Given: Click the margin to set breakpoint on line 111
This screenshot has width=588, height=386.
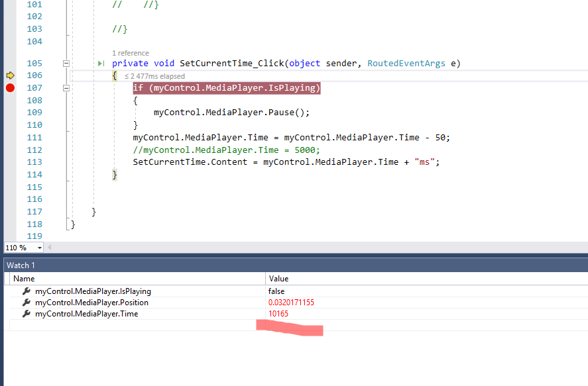Looking at the screenshot, I should 9,137.
